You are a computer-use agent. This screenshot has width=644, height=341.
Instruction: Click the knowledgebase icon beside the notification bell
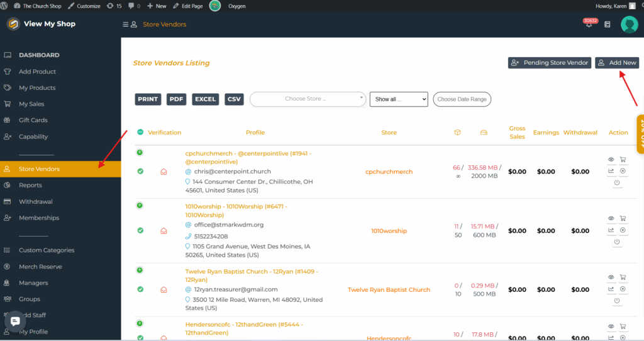(608, 25)
